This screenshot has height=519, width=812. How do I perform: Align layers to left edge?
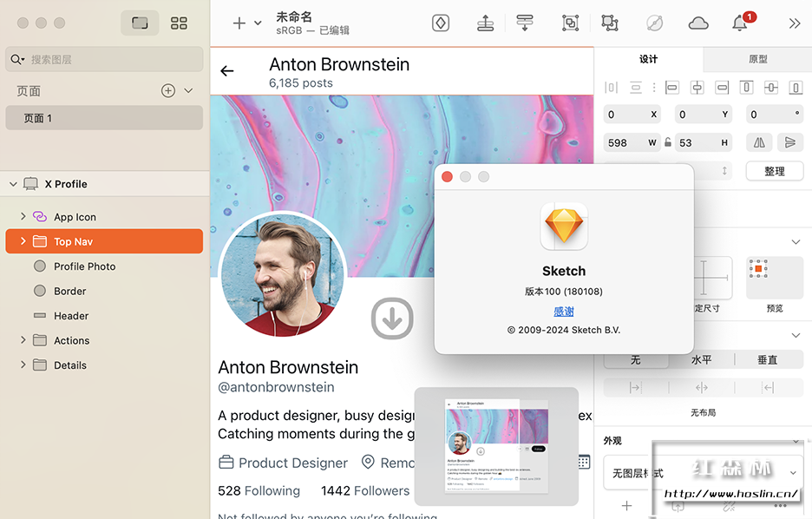point(671,88)
